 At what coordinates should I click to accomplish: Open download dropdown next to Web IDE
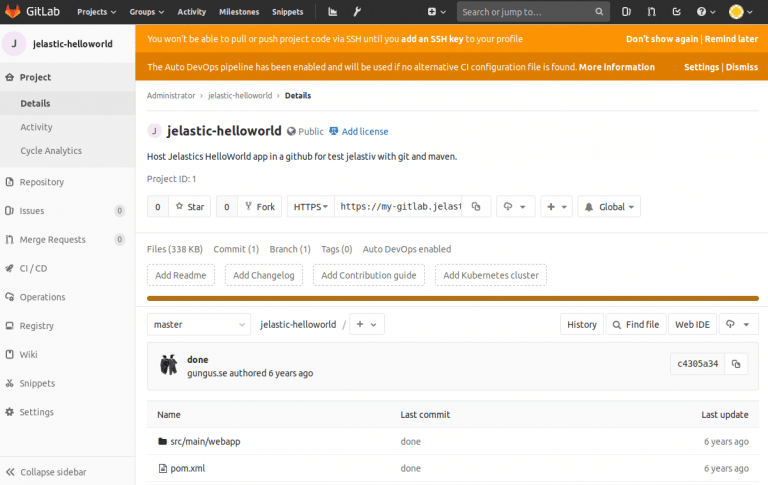tap(739, 324)
